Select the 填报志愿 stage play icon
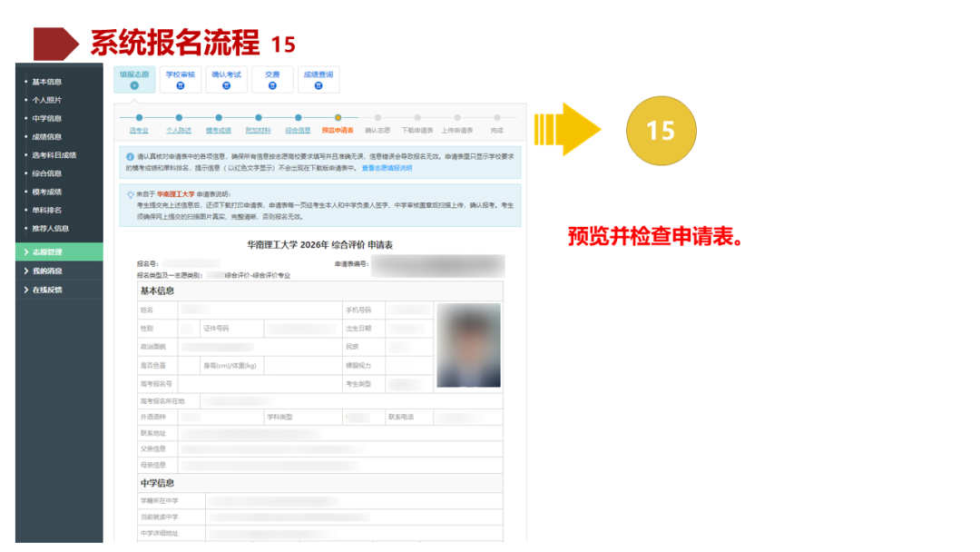The height and width of the screenshot is (552, 980). (134, 85)
